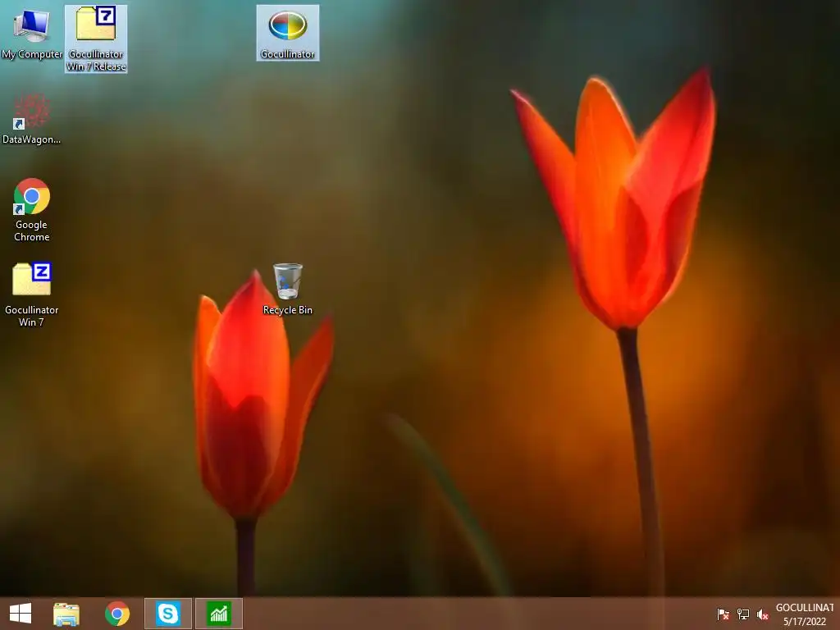Select the Google Chrome desktop shortcut
The width and height of the screenshot is (840, 630).
[x=32, y=209]
